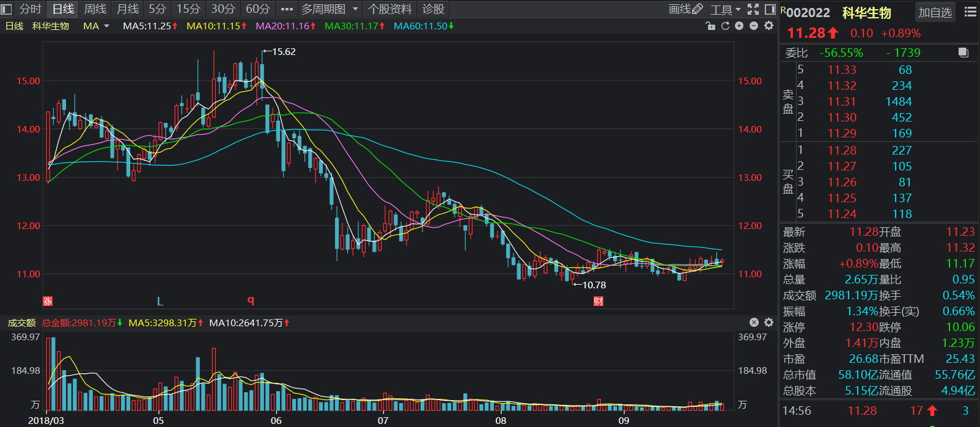Open the list menu icon beside 加自选
Image resolution: width=980 pixels, height=427 pixels.
(x=970, y=12)
